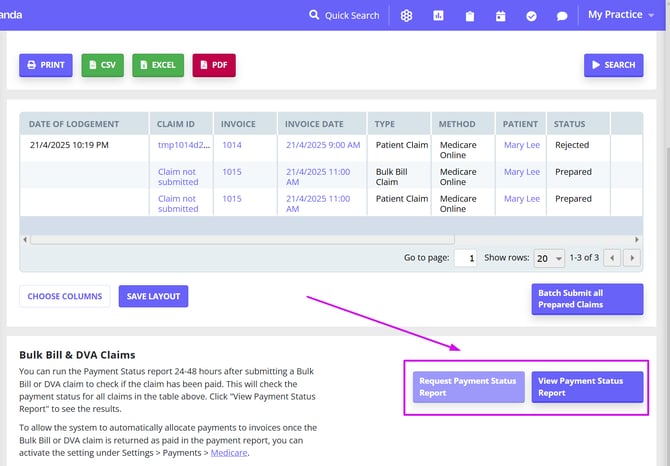Sort by the Status column header

(x=570, y=124)
